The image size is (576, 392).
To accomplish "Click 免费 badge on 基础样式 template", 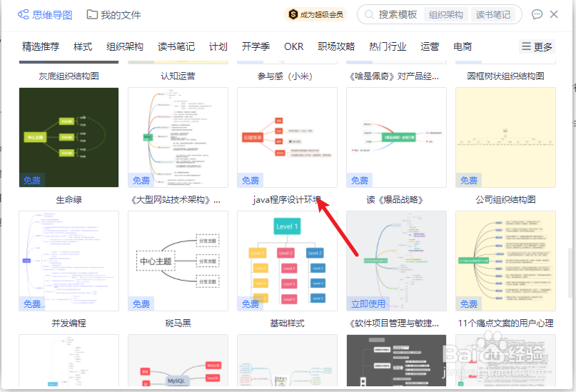I will (251, 304).
